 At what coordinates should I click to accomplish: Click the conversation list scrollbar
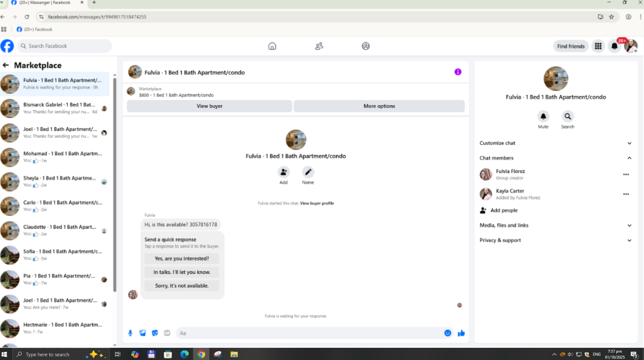click(115, 185)
